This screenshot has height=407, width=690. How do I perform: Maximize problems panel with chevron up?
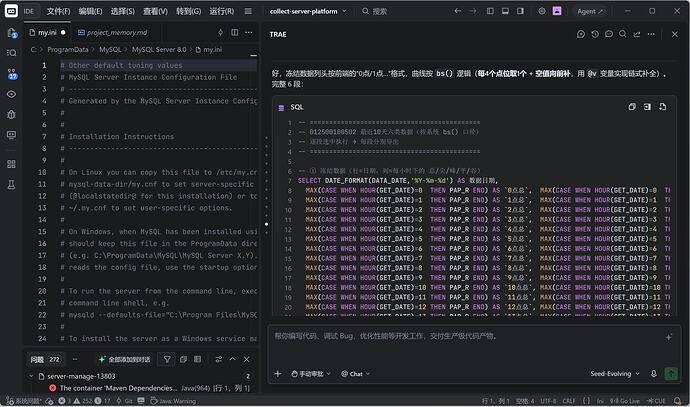click(x=232, y=359)
